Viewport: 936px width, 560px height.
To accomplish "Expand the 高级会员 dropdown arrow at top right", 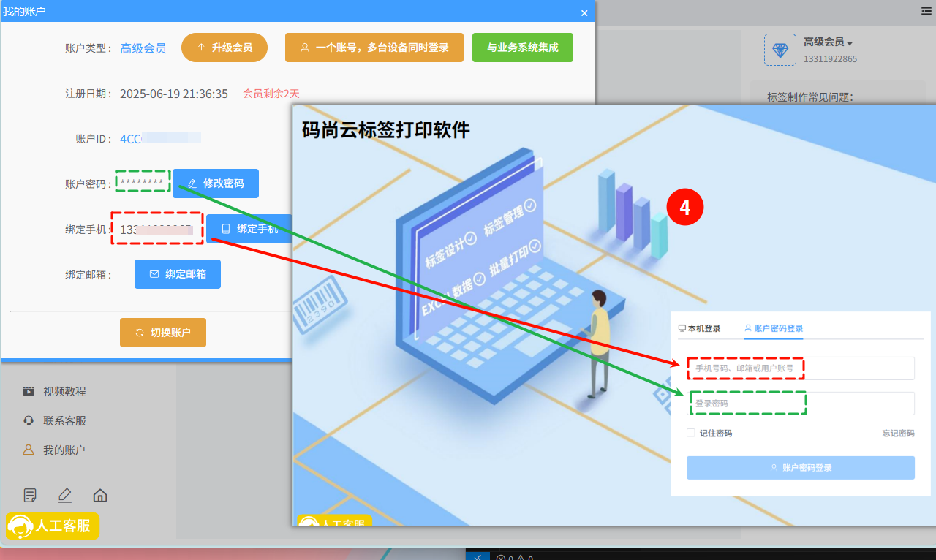I will coord(850,44).
